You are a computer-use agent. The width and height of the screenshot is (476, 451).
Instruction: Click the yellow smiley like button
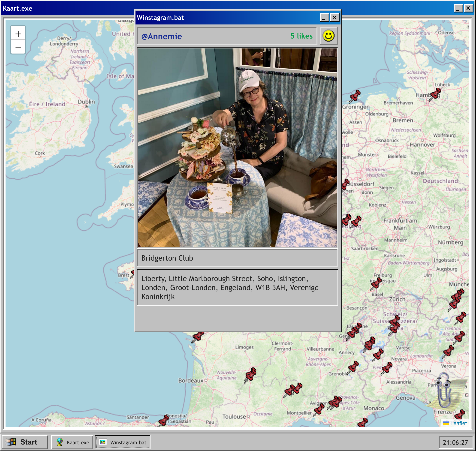click(328, 36)
